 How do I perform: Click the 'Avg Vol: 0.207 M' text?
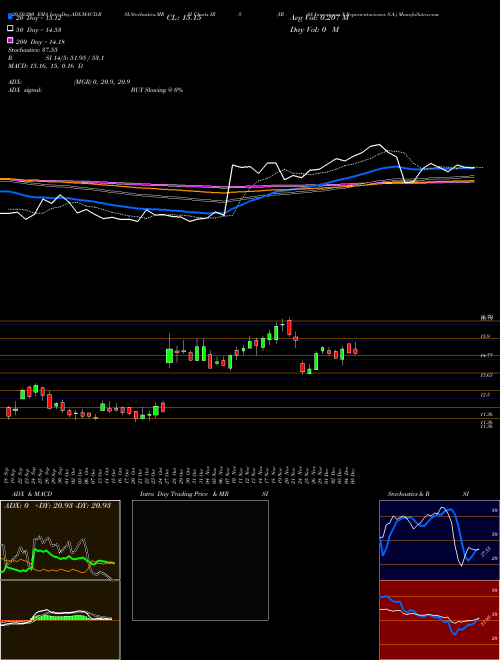[x=319, y=18]
